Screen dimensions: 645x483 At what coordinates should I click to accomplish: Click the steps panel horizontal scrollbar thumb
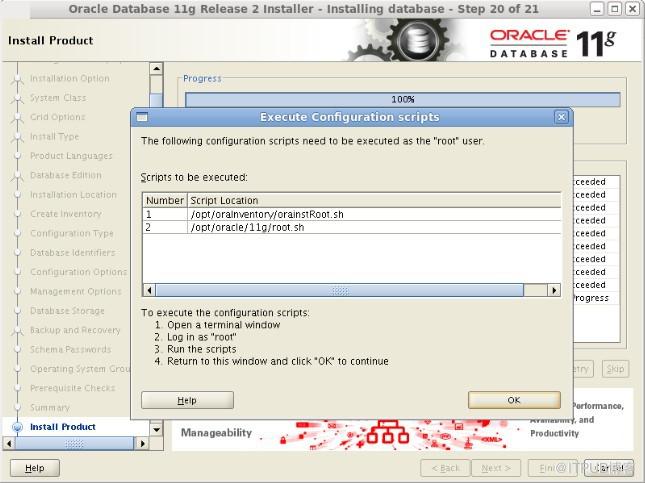click(x=74, y=444)
